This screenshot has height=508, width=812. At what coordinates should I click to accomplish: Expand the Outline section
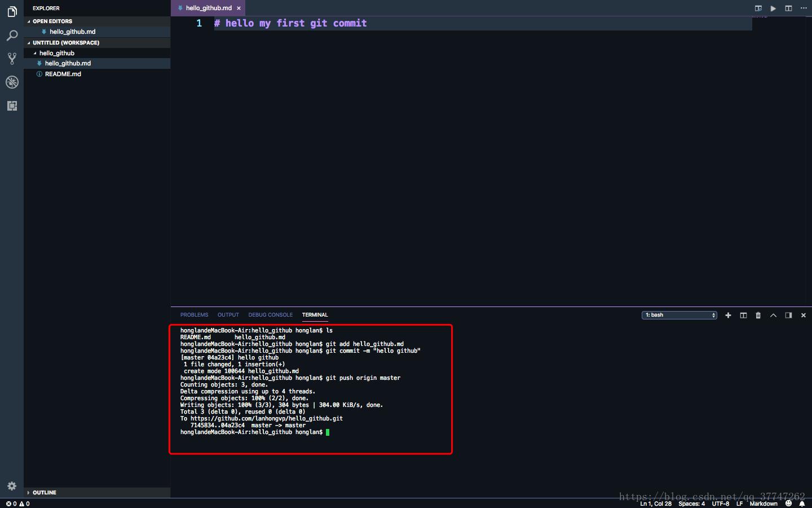click(44, 493)
